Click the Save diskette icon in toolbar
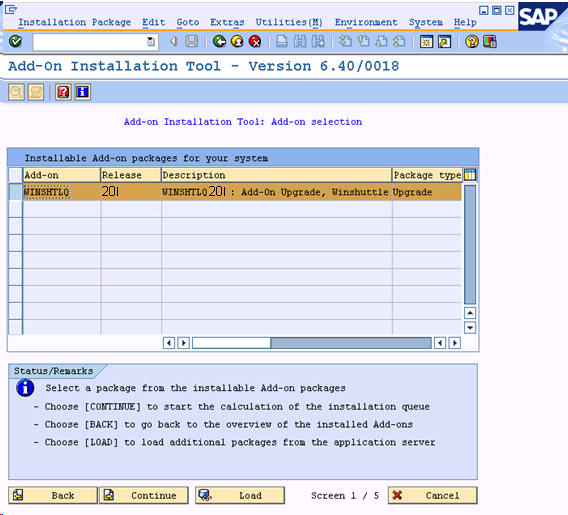The width and height of the screenshot is (568, 515). (192, 42)
